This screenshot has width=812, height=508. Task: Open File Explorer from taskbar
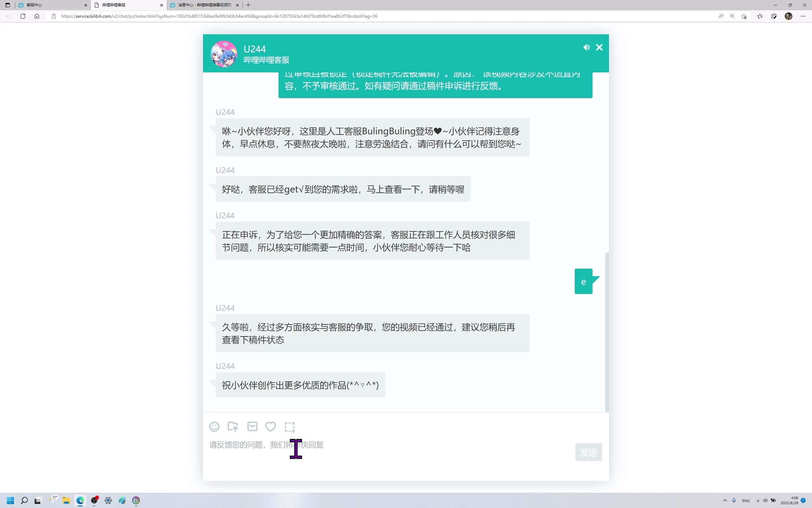pyautogui.click(x=66, y=500)
